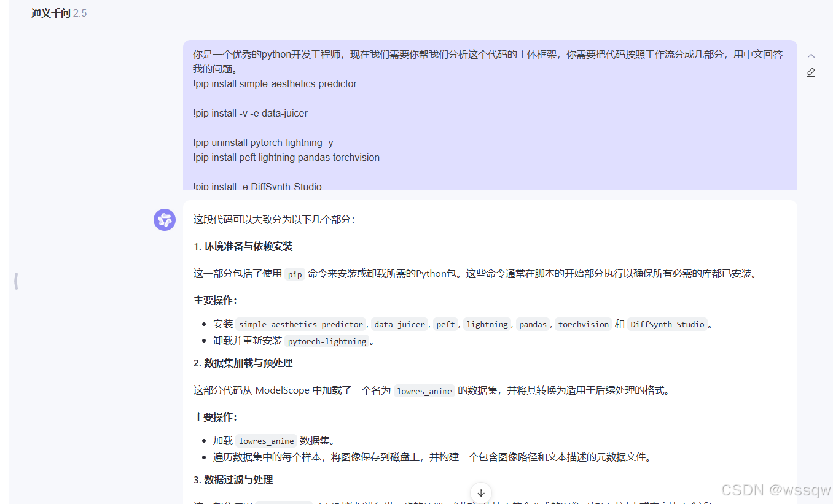The image size is (833, 504).
Task: Collapse the user message with the chevron-up icon
Action: pyautogui.click(x=811, y=56)
